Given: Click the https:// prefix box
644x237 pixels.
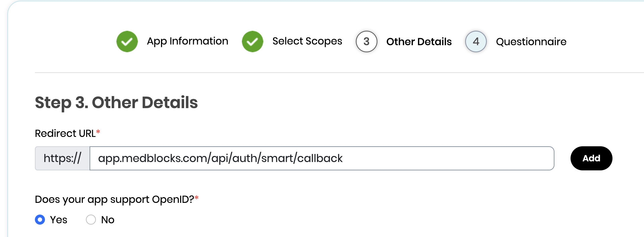Looking at the screenshot, I should (62, 158).
